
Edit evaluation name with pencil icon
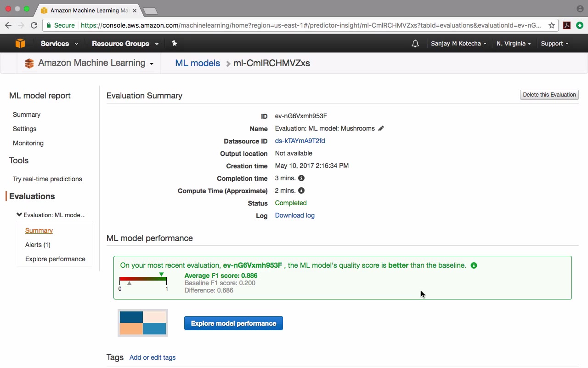(381, 129)
